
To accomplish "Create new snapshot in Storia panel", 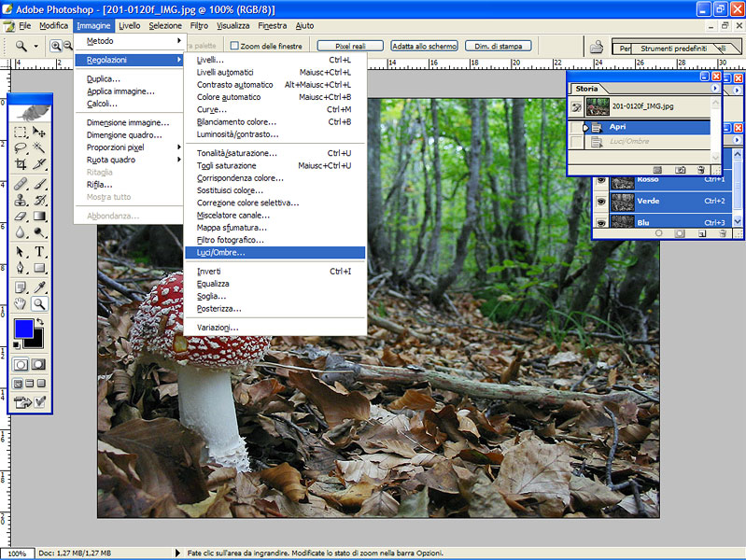I will pyautogui.click(x=680, y=170).
